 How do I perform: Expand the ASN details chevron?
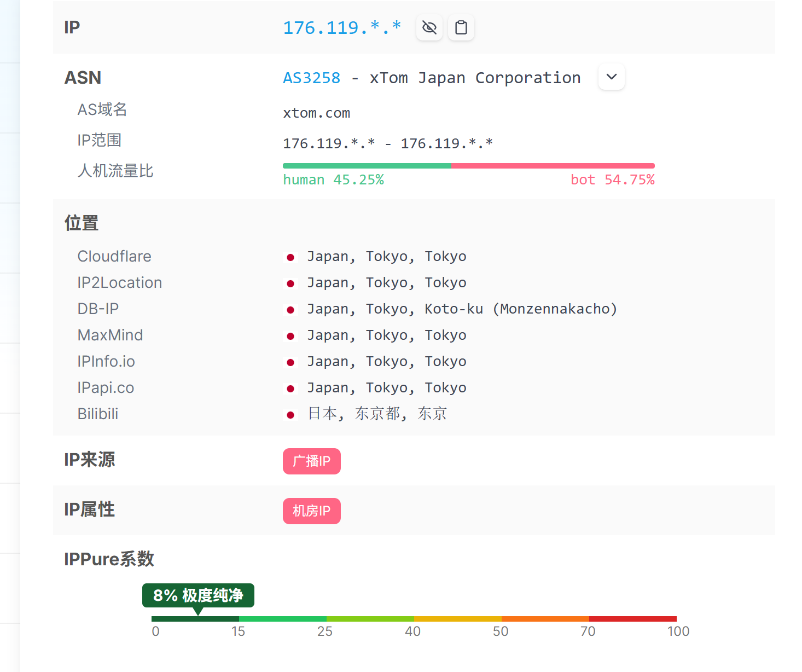coord(611,77)
